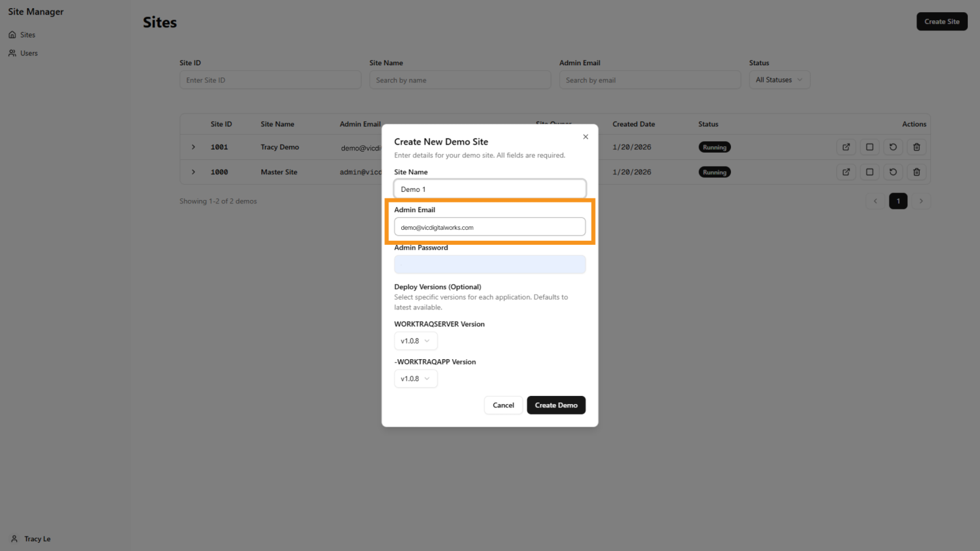Click the Create Demo button
This screenshot has height=551, width=980.
click(x=556, y=405)
